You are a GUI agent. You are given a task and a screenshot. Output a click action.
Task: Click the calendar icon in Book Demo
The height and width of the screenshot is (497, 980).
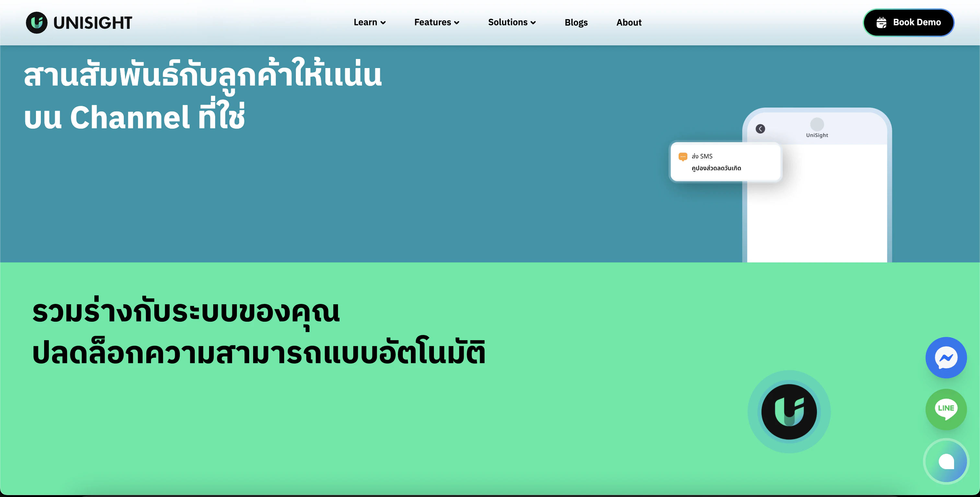pos(881,23)
